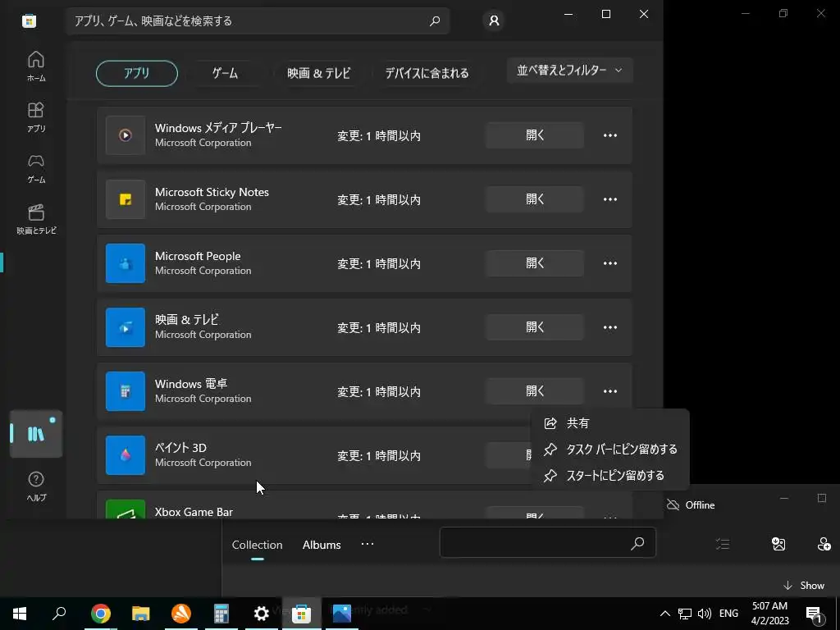Click the Photos select checklist icon
The image size is (840, 630).
pos(723,545)
